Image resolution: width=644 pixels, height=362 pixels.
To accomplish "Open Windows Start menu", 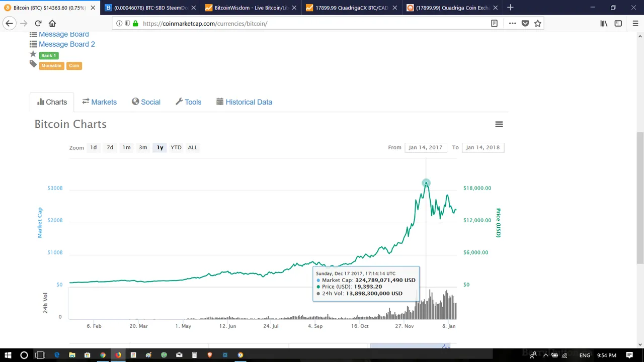I will pyautogui.click(x=8, y=355).
